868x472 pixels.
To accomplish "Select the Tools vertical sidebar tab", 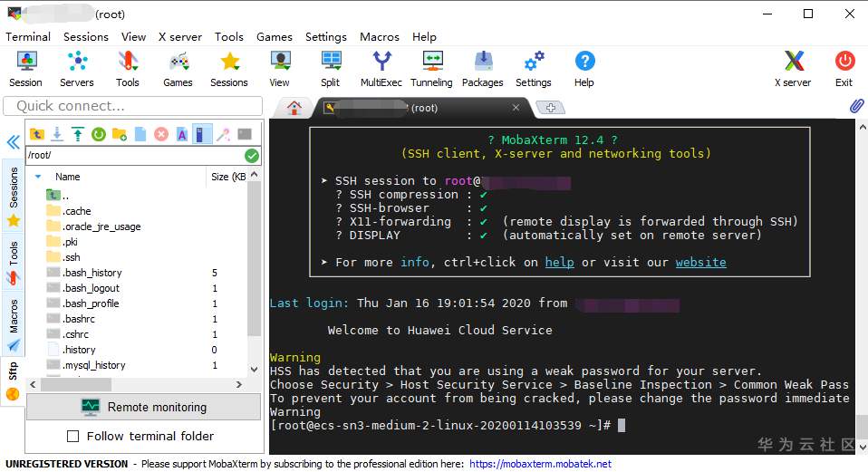I will tap(14, 263).
